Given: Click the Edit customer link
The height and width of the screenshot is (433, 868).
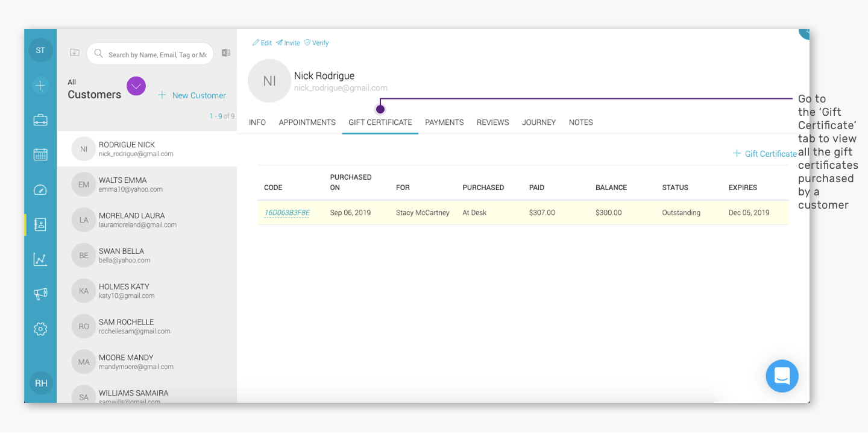Looking at the screenshot, I should [x=262, y=43].
